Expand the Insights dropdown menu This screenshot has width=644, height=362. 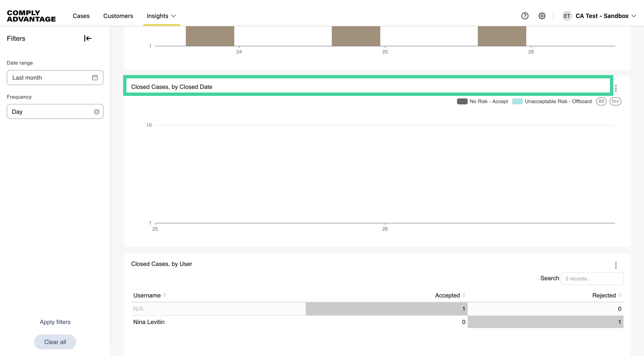tap(161, 16)
